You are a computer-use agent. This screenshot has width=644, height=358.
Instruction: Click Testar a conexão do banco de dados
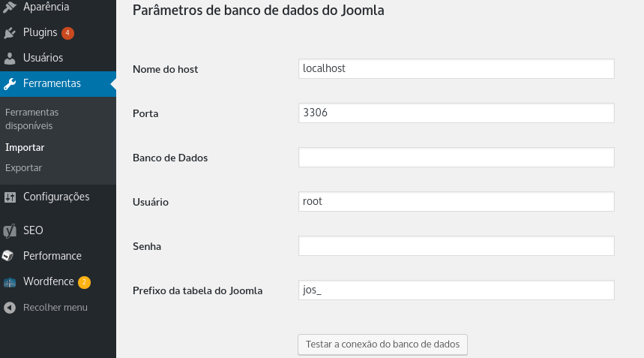[382, 344]
